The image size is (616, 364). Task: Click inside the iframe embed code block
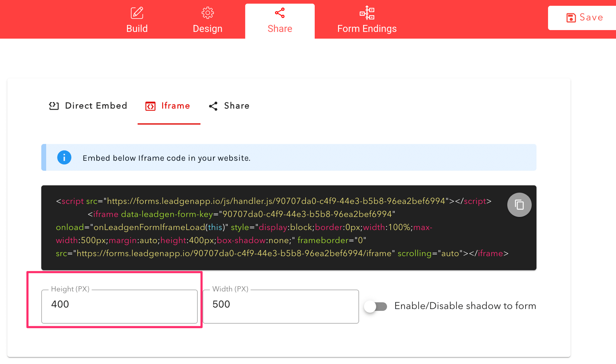tap(277, 228)
